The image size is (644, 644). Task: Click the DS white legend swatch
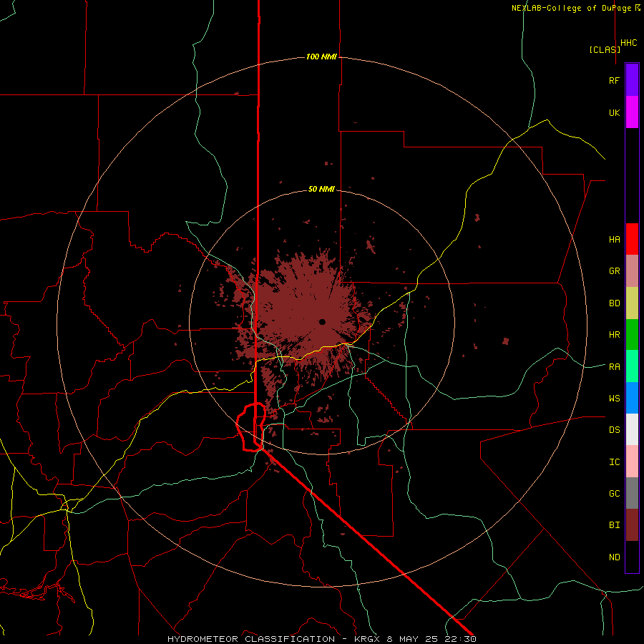632,429
